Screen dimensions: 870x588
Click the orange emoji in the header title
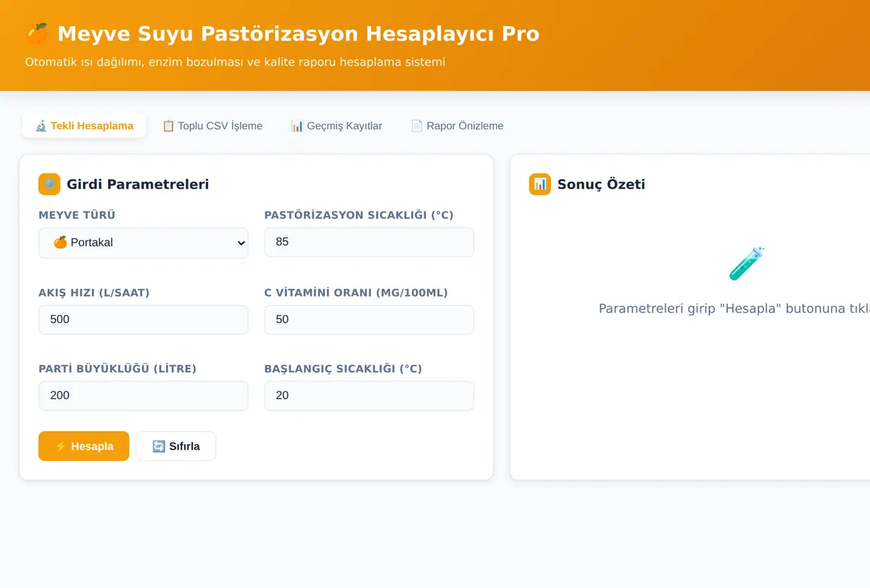pyautogui.click(x=37, y=34)
